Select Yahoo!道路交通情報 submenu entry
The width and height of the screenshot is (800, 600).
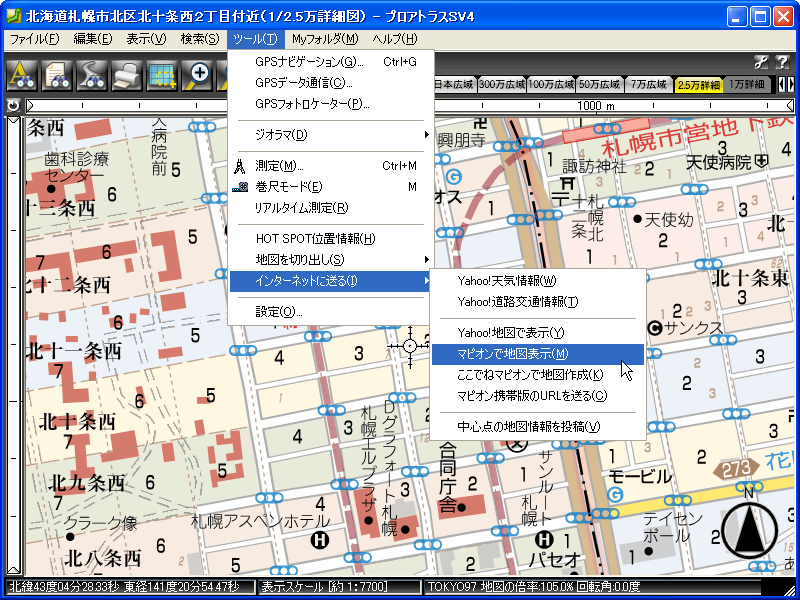tap(537, 302)
